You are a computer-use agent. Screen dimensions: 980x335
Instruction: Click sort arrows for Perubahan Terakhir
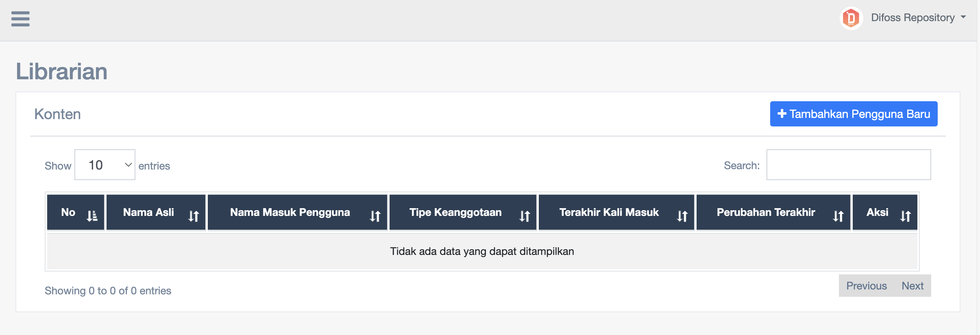(838, 216)
